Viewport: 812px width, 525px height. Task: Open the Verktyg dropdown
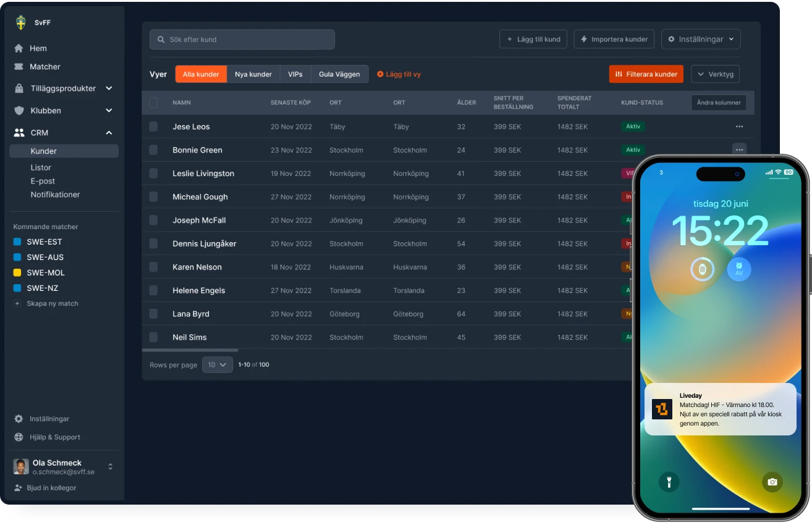[715, 74]
